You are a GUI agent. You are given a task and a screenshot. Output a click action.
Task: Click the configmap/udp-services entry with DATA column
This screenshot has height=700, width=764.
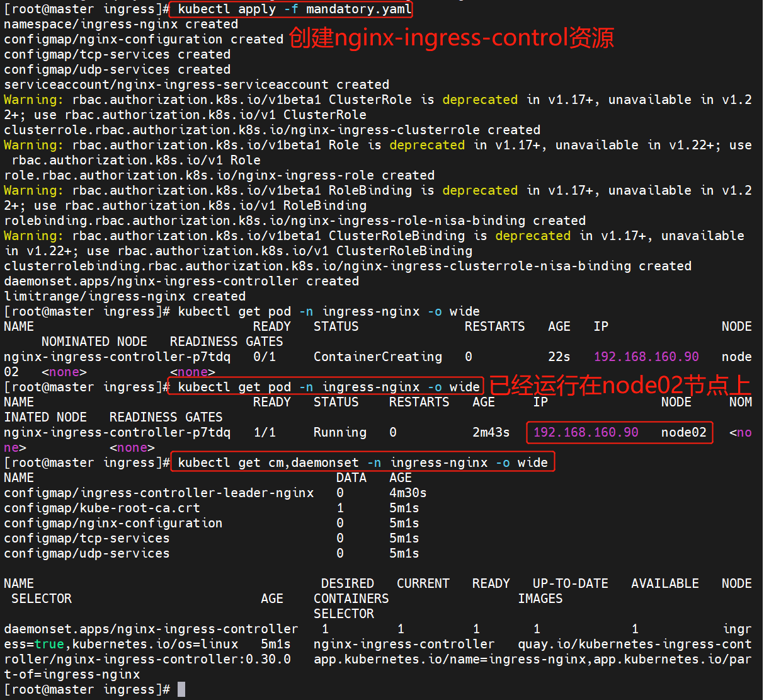87,553
